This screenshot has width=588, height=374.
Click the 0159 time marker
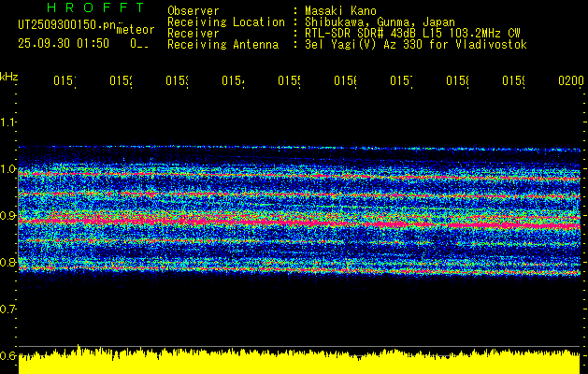[514, 80]
